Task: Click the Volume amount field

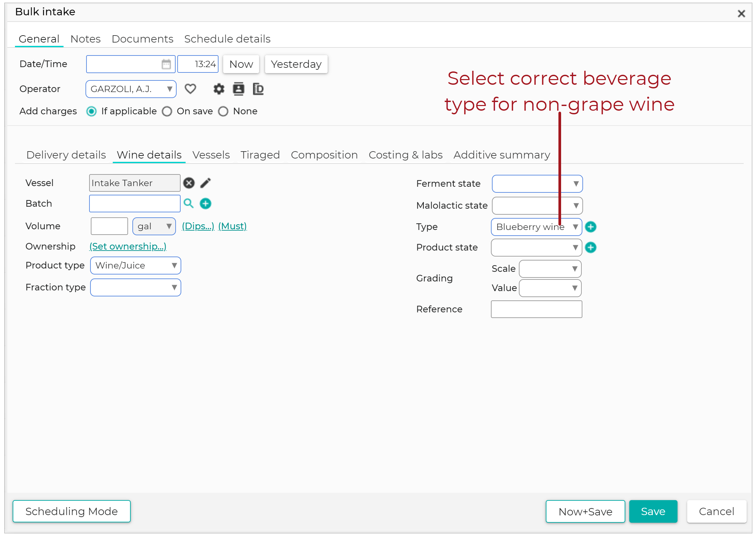Action: click(109, 226)
